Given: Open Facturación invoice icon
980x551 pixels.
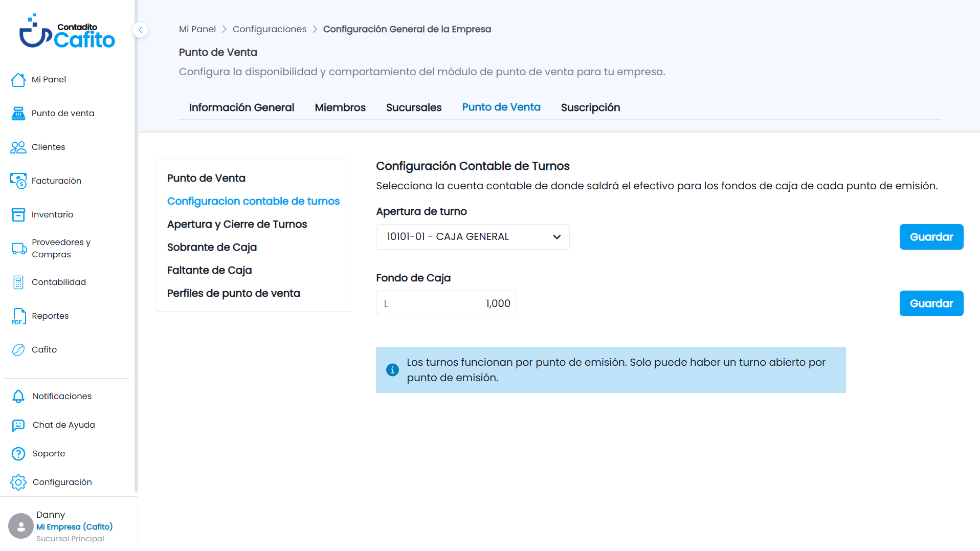Looking at the screenshot, I should (x=18, y=181).
